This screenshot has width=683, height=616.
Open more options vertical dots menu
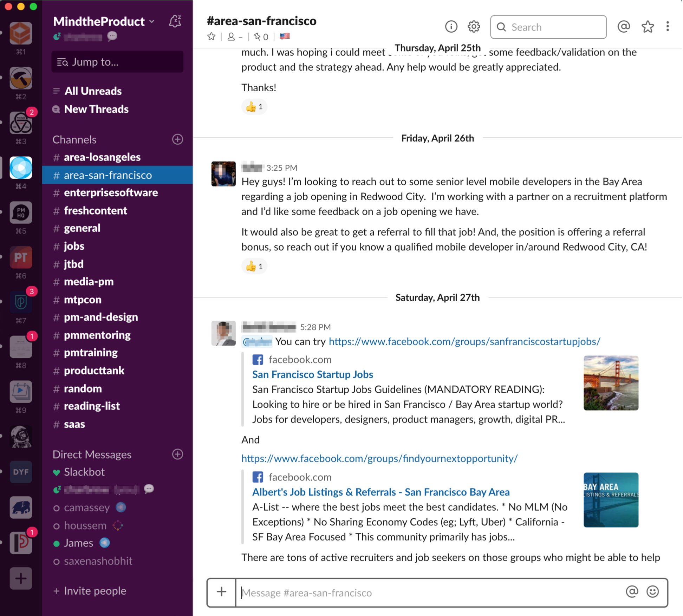(x=668, y=27)
